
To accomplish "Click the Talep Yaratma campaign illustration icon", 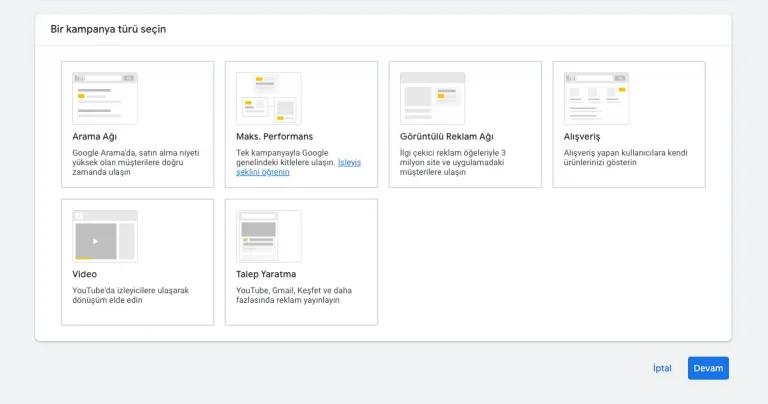I will 268,236.
